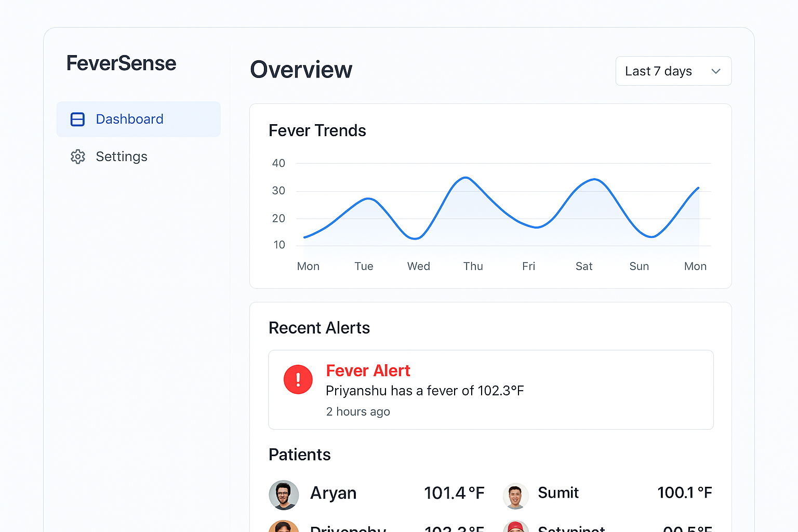798x532 pixels.
Task: Click the Sun label on chart axis
Action: coord(639,267)
